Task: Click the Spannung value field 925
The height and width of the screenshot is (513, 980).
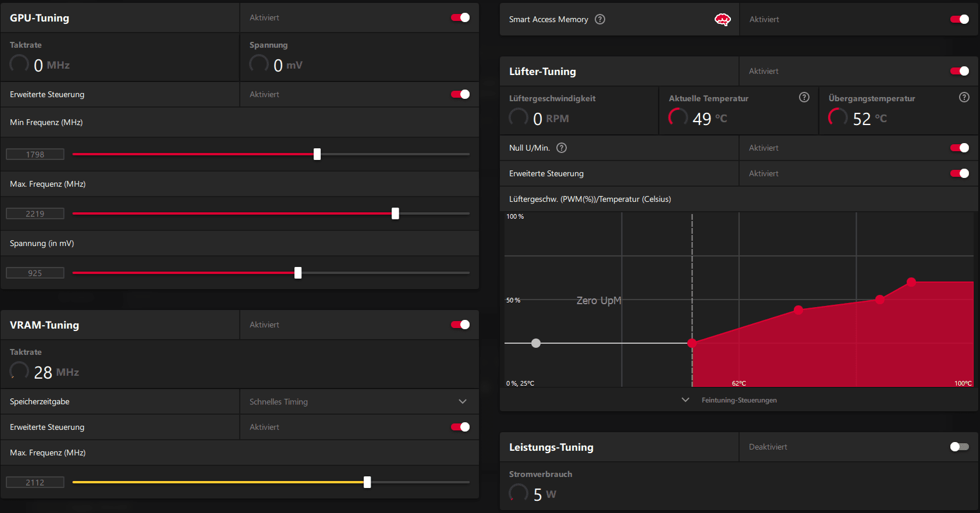Action: 35,273
